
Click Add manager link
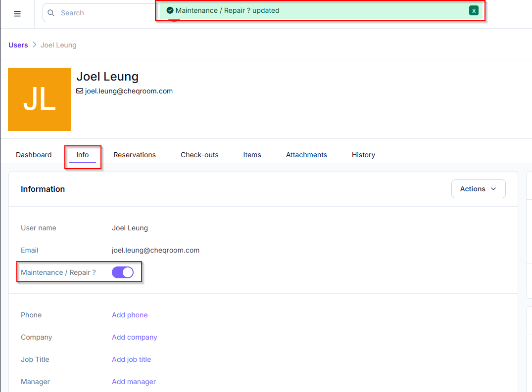134,382
